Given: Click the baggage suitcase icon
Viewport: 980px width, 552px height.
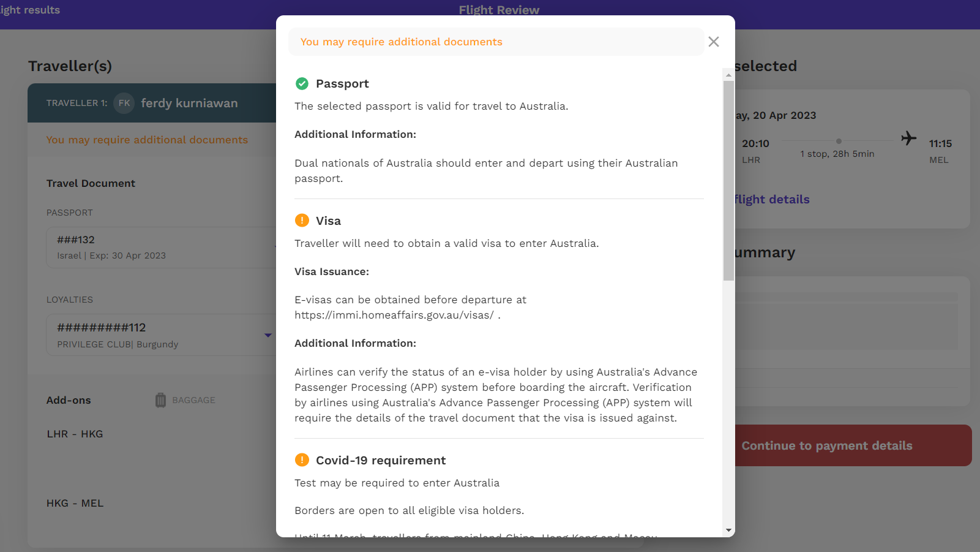Looking at the screenshot, I should pyautogui.click(x=160, y=400).
